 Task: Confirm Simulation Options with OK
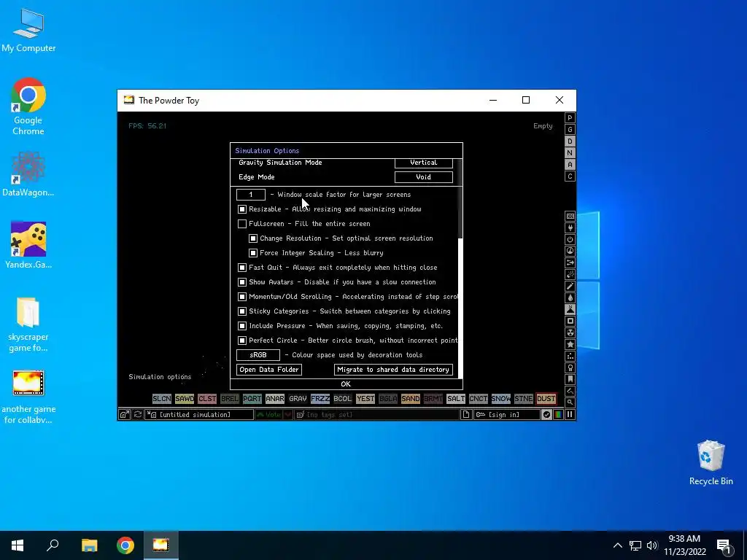(346, 384)
